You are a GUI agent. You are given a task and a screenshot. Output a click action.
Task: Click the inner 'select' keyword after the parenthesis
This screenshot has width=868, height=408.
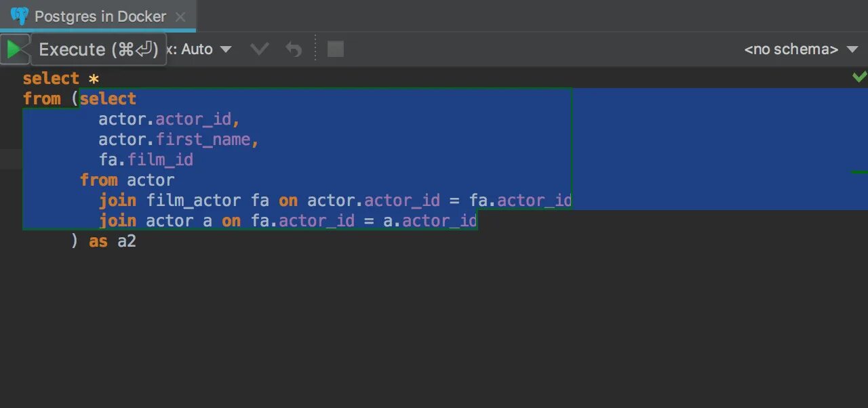tap(108, 99)
